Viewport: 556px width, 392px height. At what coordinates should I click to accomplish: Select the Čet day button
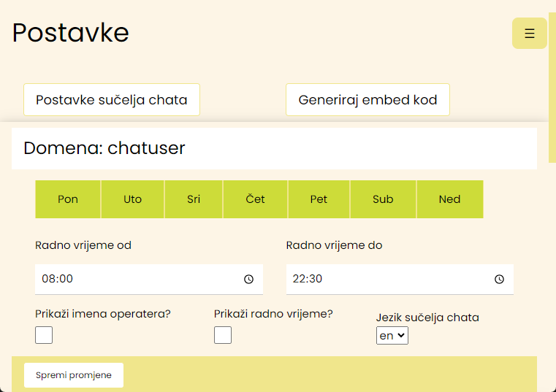tap(256, 199)
